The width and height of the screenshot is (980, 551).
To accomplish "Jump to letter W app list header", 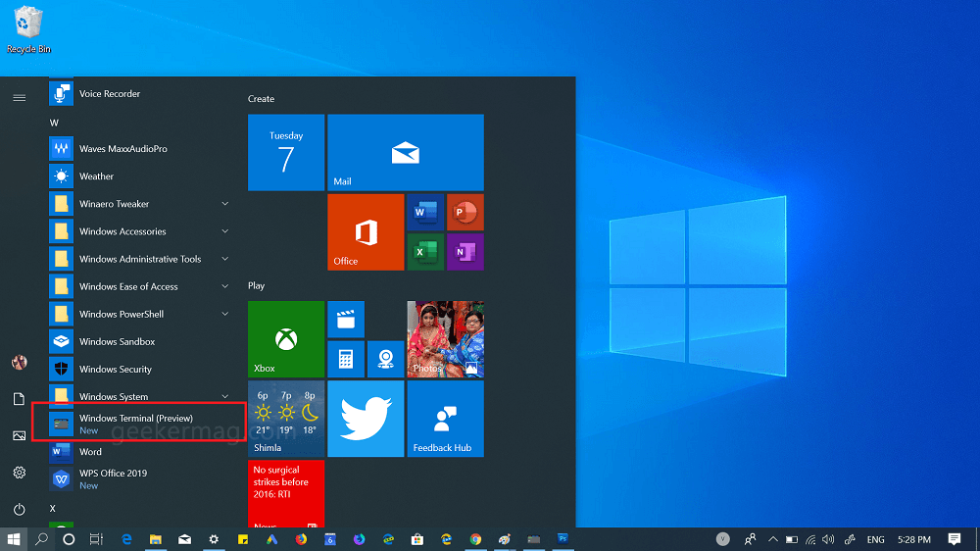I will 54,123.
